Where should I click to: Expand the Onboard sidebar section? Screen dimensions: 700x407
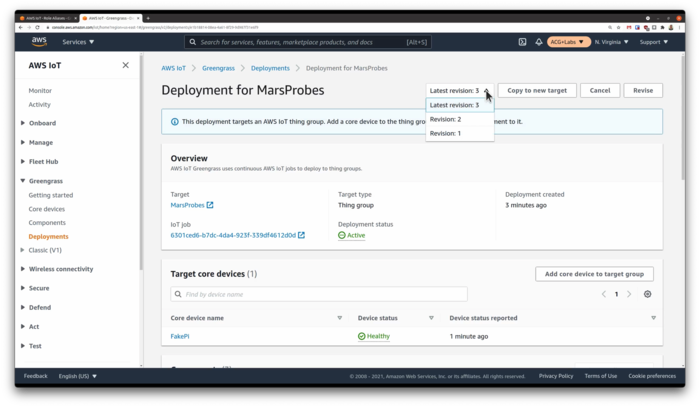pyautogui.click(x=22, y=123)
